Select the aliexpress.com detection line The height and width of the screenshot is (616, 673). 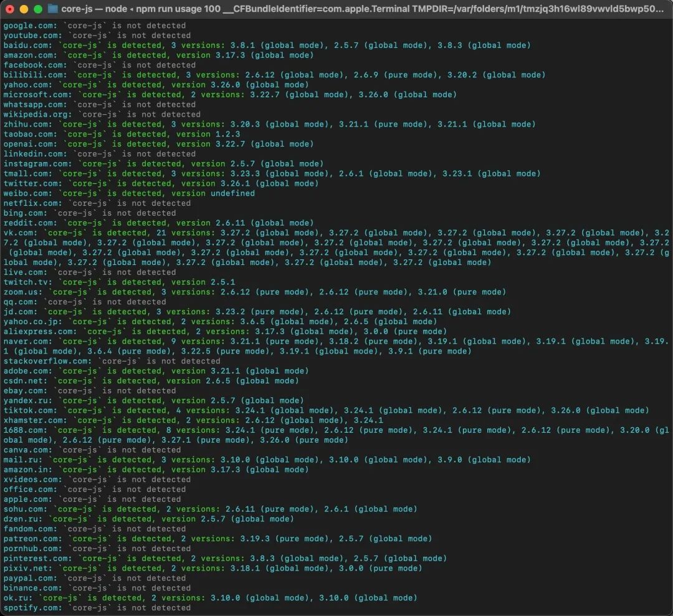pyautogui.click(x=226, y=332)
